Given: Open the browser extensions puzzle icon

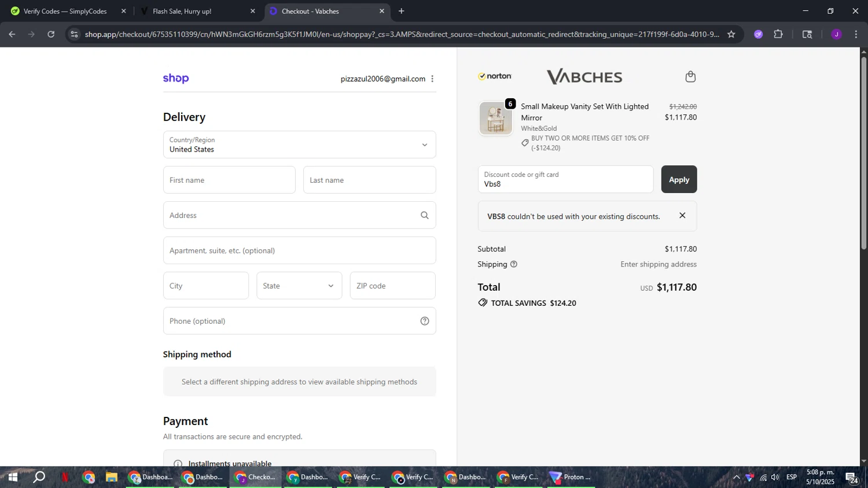Looking at the screenshot, I should (x=778, y=34).
